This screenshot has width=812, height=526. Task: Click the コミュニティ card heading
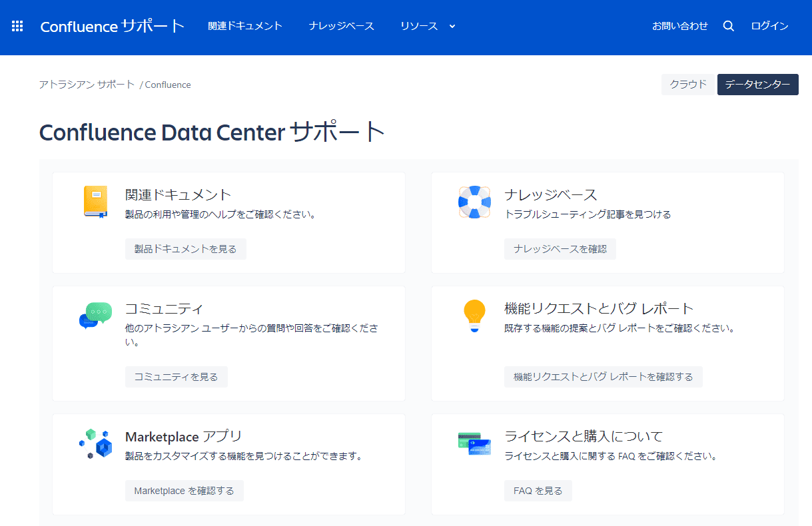point(164,308)
